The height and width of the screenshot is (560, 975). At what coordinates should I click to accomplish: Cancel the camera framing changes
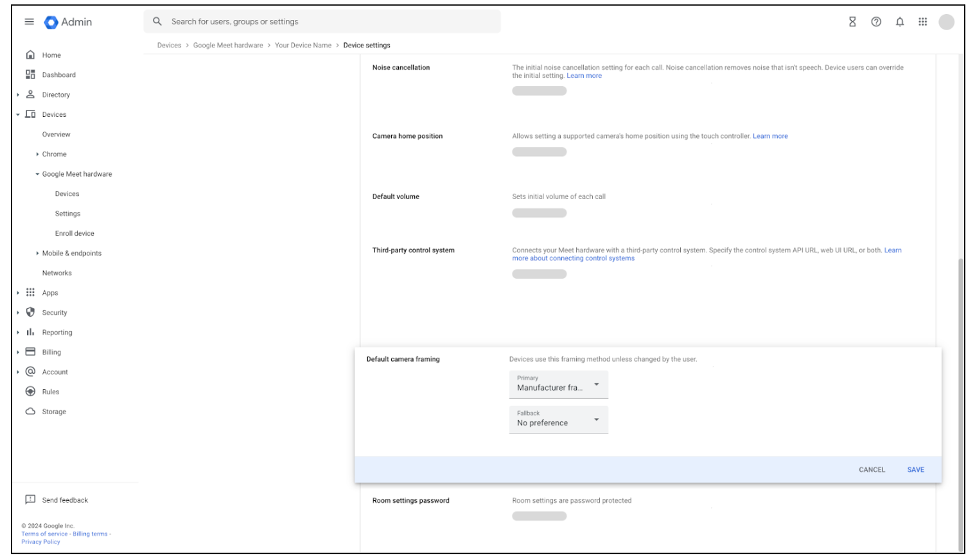(x=872, y=469)
